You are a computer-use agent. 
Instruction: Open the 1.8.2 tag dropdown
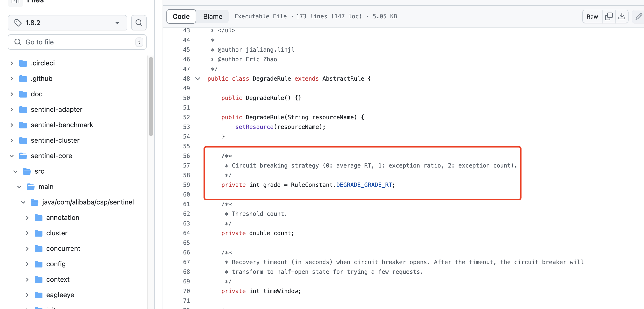[67, 23]
